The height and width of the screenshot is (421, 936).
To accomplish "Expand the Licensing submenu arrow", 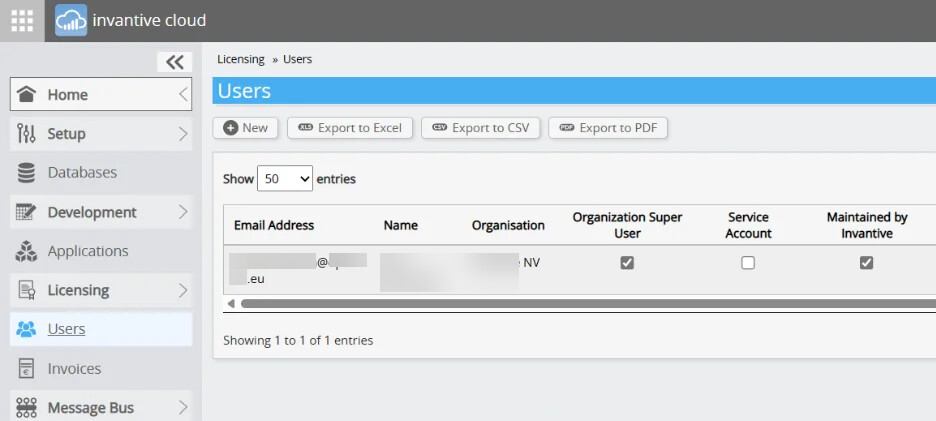I will pos(183,290).
